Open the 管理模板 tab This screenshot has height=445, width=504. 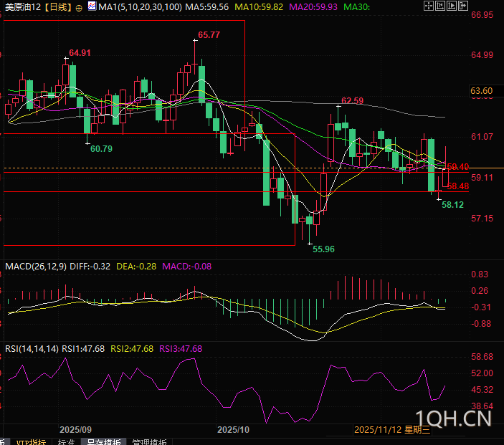tap(149, 442)
